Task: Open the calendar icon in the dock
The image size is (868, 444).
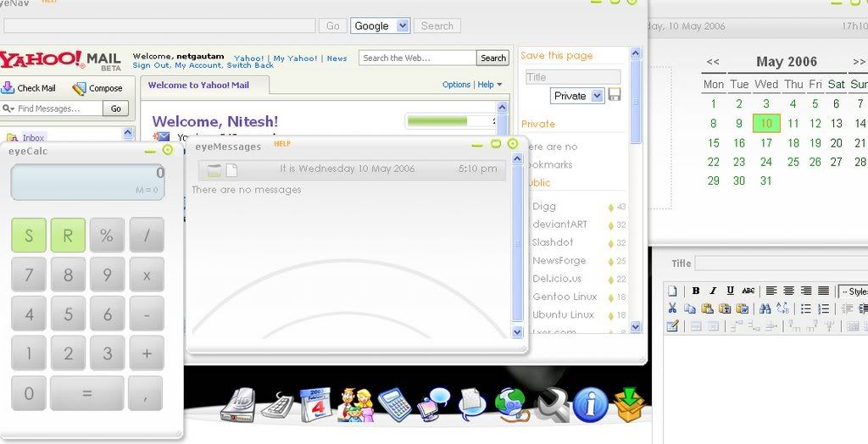Action: pyautogui.click(x=315, y=405)
